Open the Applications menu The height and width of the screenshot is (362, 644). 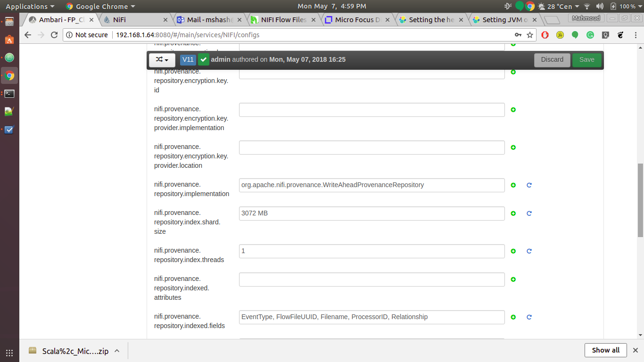point(27,6)
